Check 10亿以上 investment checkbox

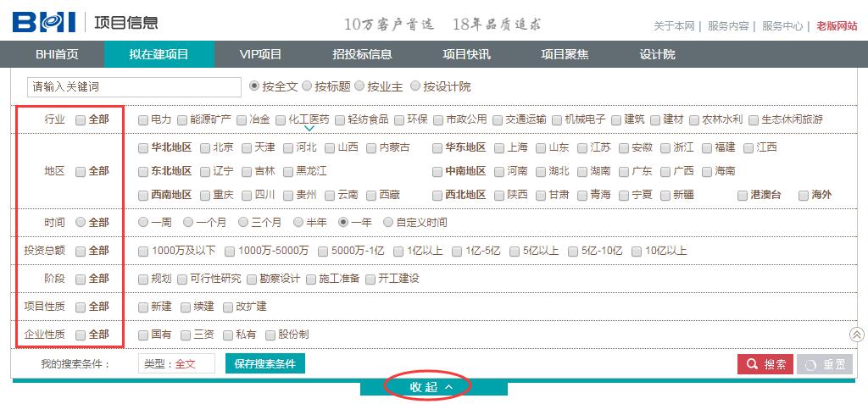(x=637, y=252)
